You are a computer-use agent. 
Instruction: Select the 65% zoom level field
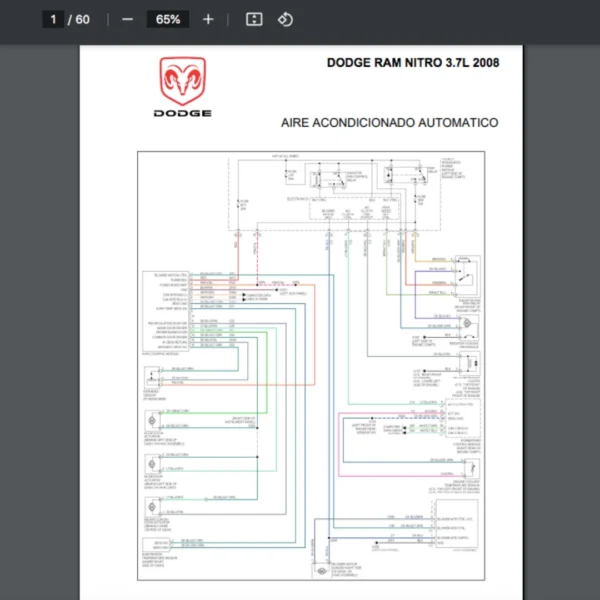pyautogui.click(x=168, y=19)
